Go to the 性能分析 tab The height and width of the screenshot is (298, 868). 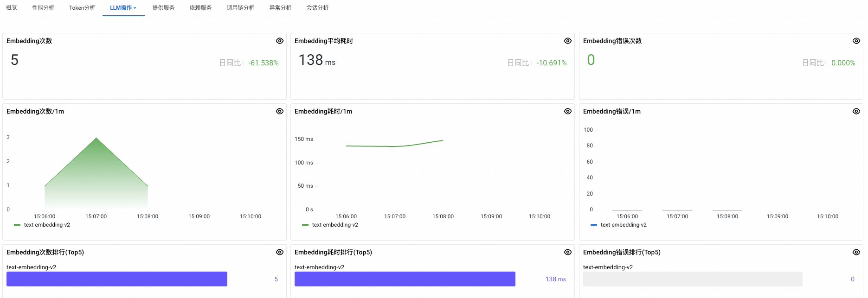click(43, 8)
